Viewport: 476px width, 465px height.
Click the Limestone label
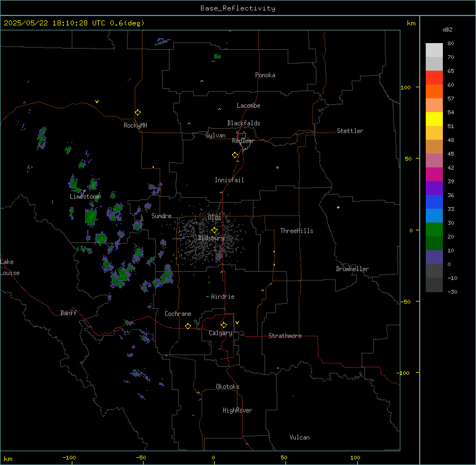pyautogui.click(x=84, y=197)
